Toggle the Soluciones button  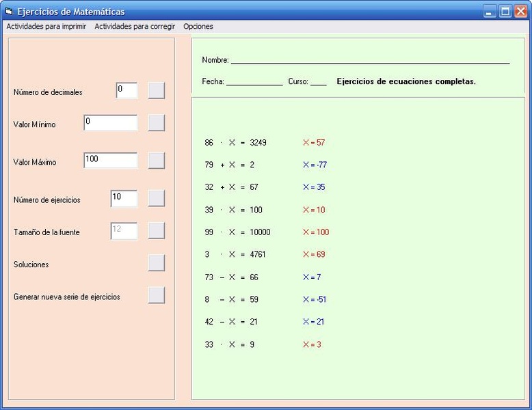[157, 263]
